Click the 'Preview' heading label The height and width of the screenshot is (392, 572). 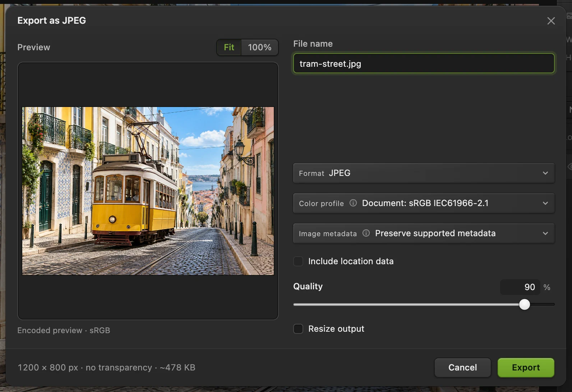34,47
